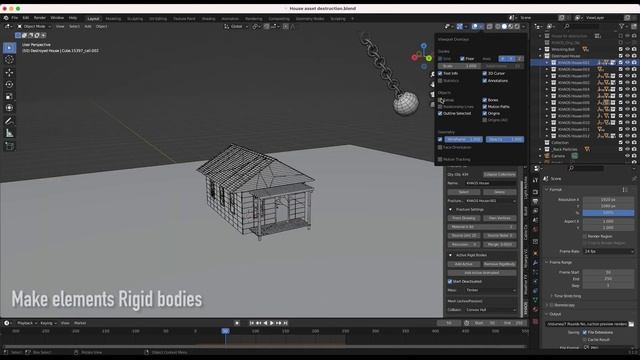Toggle the Motion Paths overlay checkbox
The height and width of the screenshot is (360, 640).
pos(484,107)
